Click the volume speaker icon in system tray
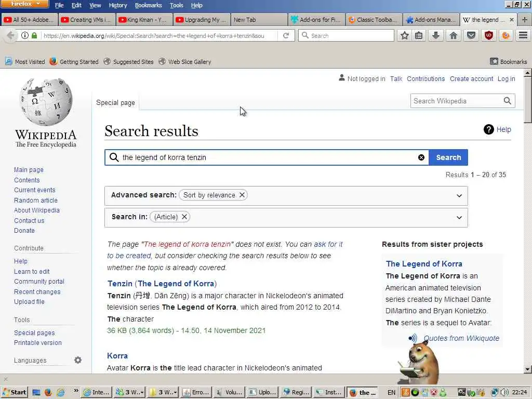 [x=504, y=392]
